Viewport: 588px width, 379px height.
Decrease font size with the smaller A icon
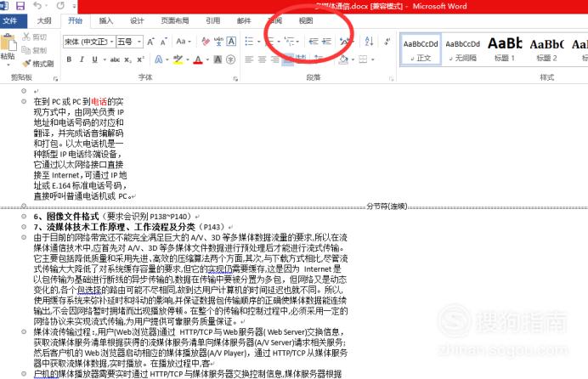(x=163, y=42)
